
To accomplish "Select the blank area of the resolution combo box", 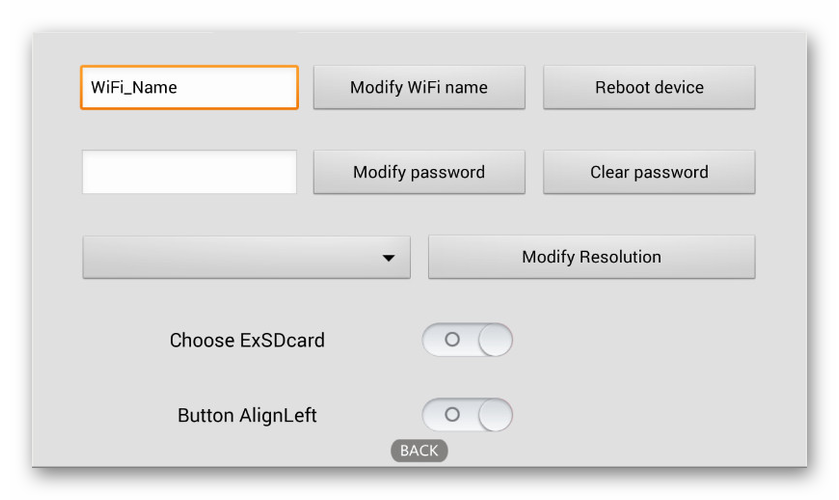I will (220, 257).
